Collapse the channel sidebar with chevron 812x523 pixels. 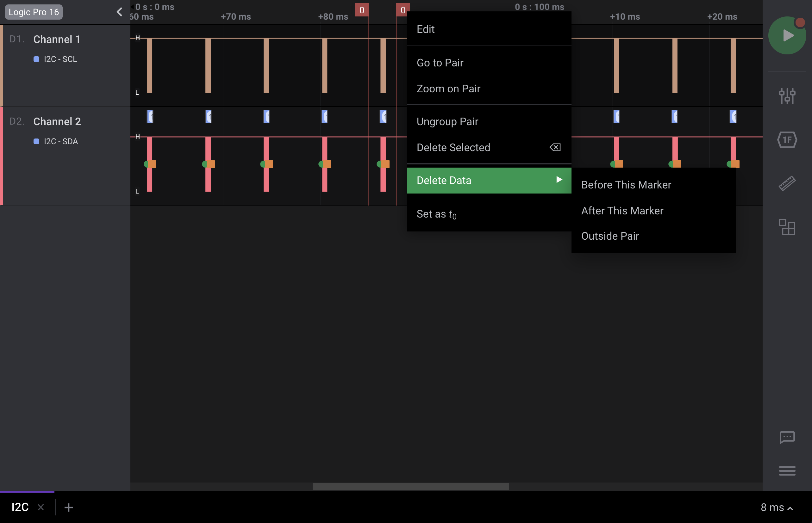pos(119,12)
